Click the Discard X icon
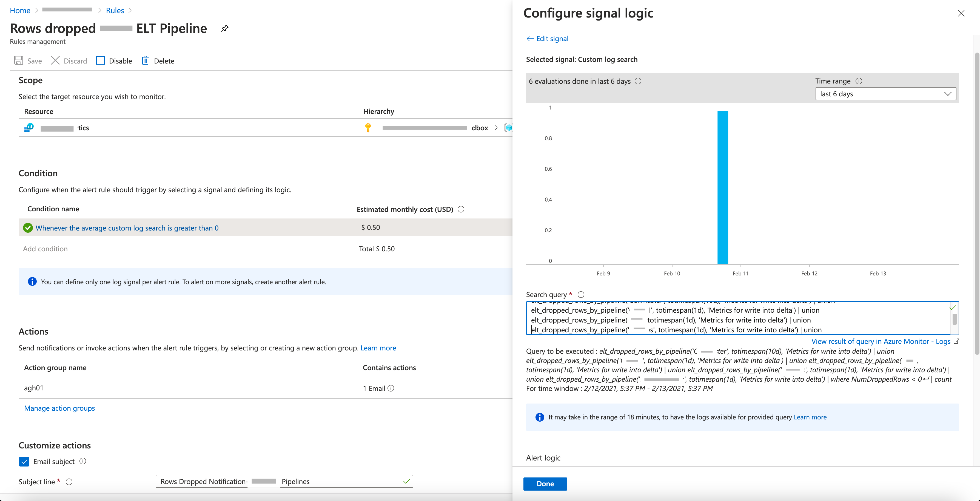Viewport: 980px width, 501px height. pos(55,61)
